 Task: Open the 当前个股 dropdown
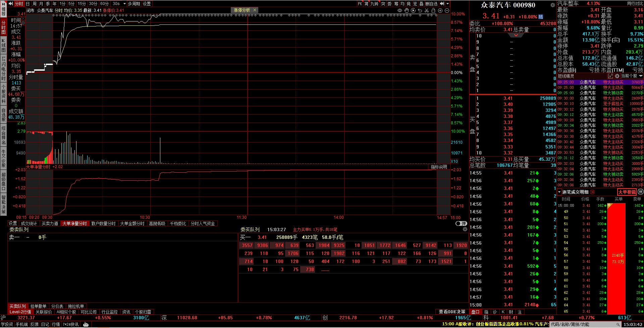(x=632, y=76)
